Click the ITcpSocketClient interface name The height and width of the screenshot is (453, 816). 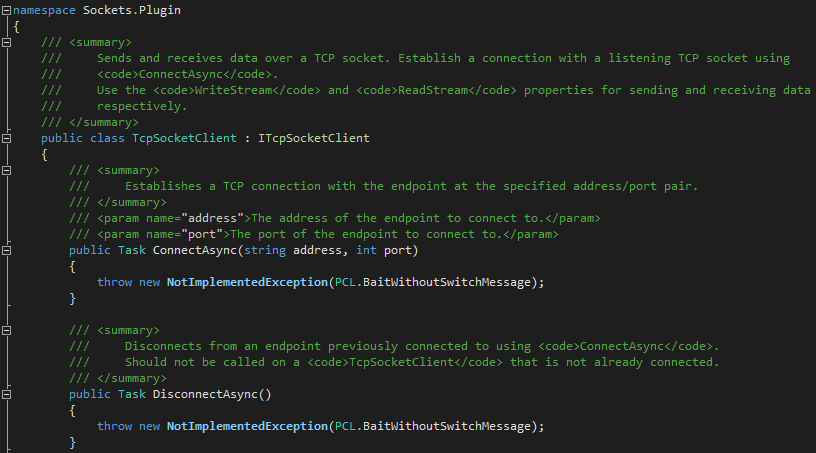[314, 138]
